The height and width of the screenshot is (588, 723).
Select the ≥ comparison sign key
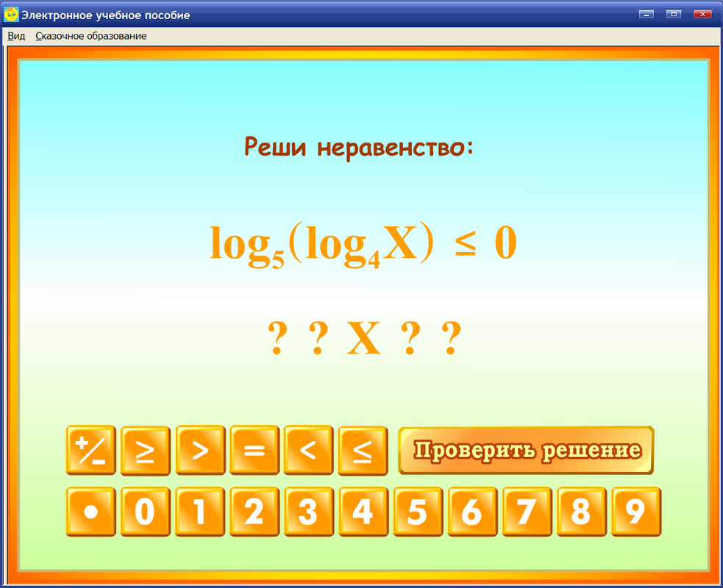point(146,451)
